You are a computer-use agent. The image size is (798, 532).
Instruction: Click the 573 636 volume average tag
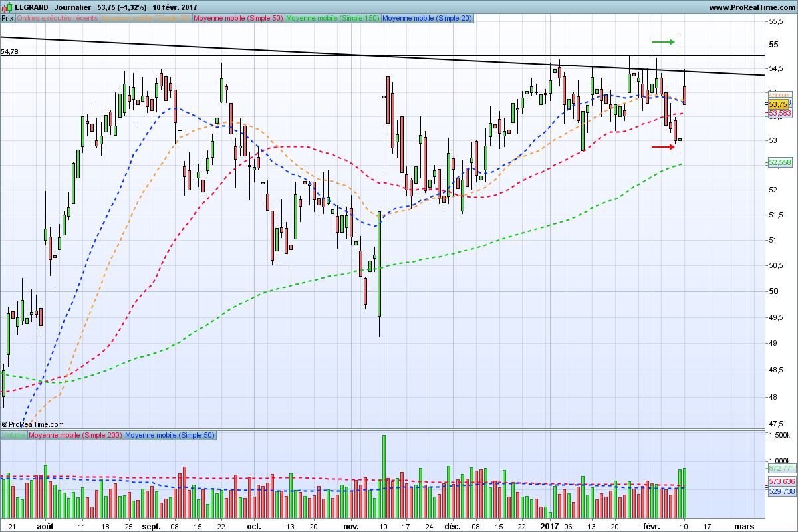[781, 481]
